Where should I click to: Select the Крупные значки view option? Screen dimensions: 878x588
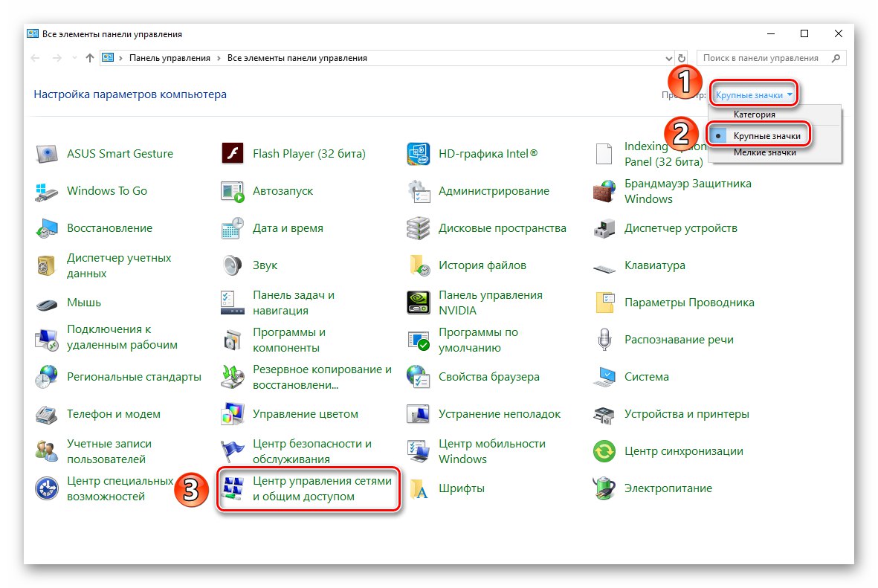pos(767,136)
